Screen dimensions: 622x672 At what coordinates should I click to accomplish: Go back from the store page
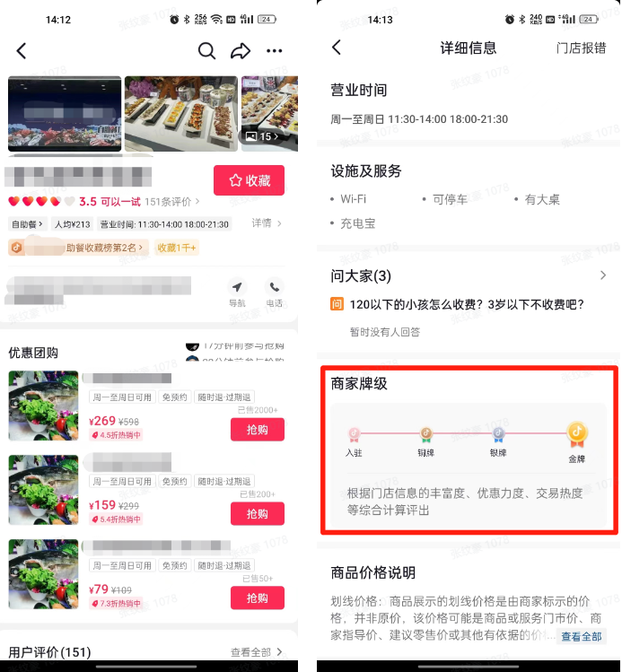coord(22,51)
